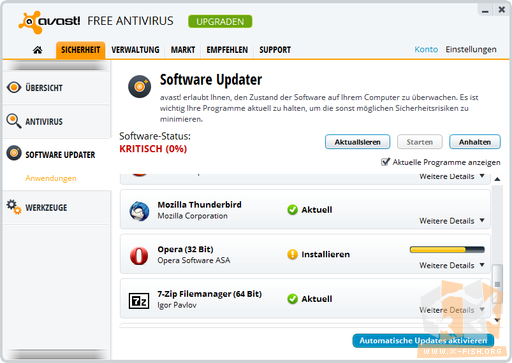Select Werkzeuge in the sidebar
Viewport: 512px width, 363px height.
tap(56, 207)
